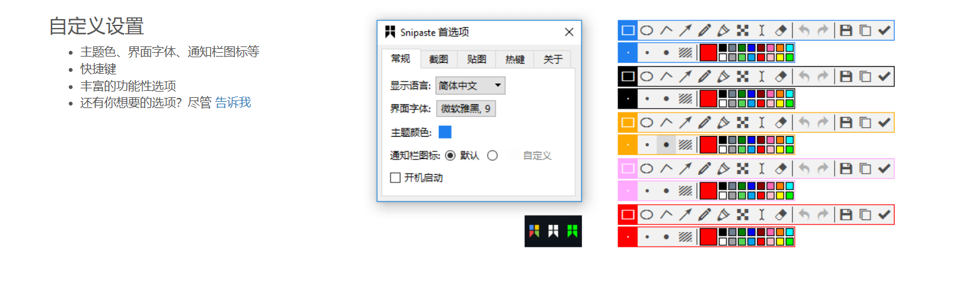
Task: Click redo in the orange-themed toolbar
Action: pyautogui.click(x=823, y=123)
